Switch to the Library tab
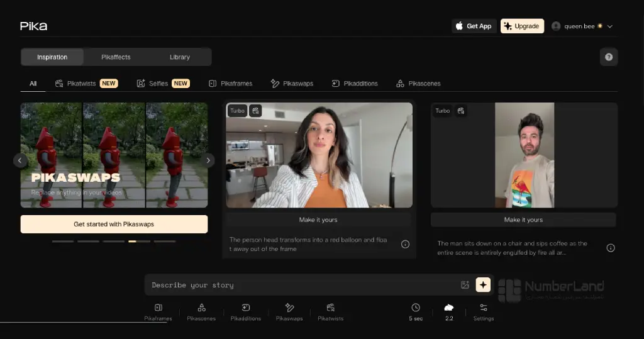 pyautogui.click(x=180, y=57)
